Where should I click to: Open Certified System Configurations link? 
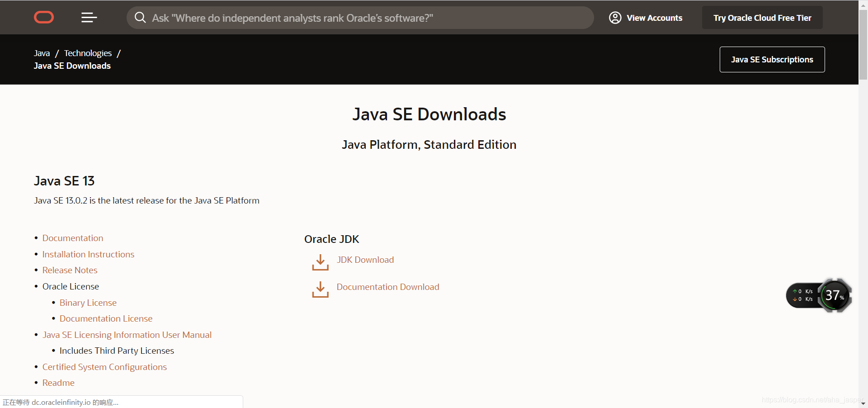click(x=104, y=367)
